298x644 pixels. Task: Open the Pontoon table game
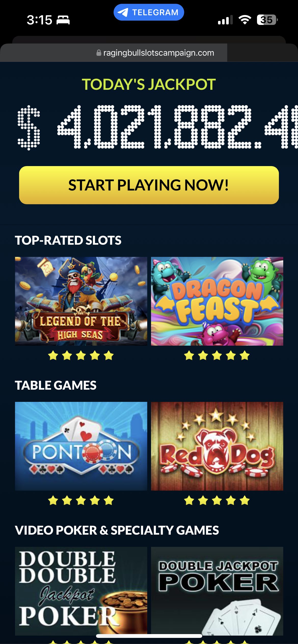pyautogui.click(x=81, y=446)
